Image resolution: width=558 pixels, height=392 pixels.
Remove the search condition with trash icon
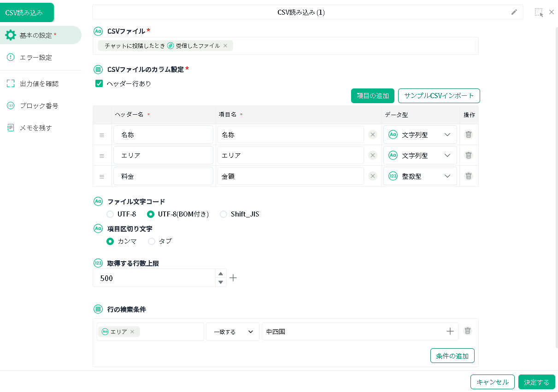(468, 331)
